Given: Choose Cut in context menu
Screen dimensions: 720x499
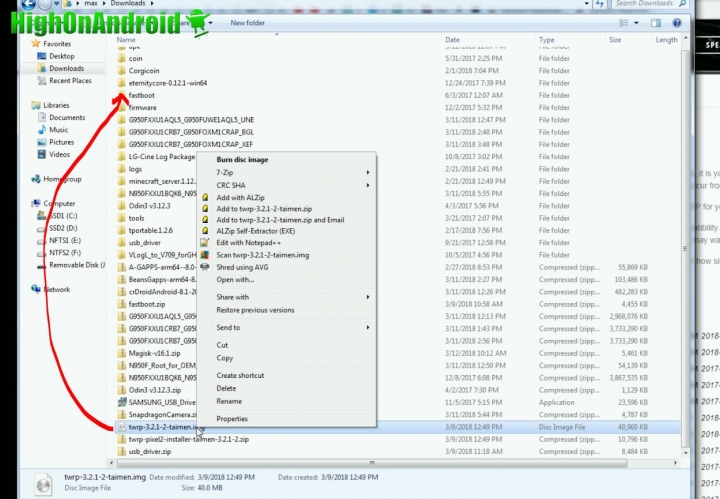Looking at the screenshot, I should 222,345.
